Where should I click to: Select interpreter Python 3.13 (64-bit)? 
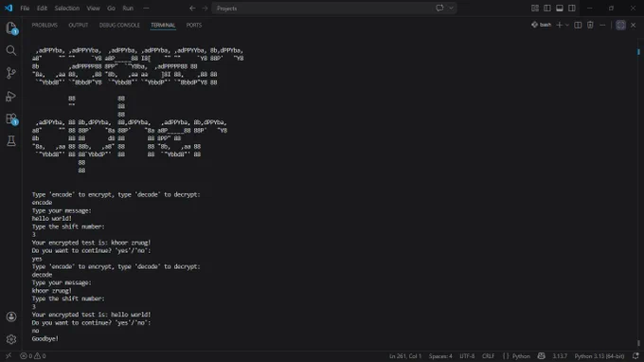click(599, 356)
